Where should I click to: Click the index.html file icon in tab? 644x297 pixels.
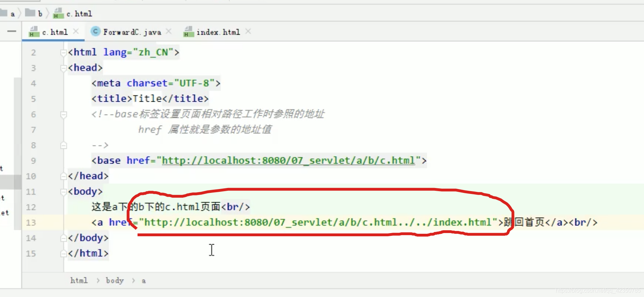(x=189, y=32)
